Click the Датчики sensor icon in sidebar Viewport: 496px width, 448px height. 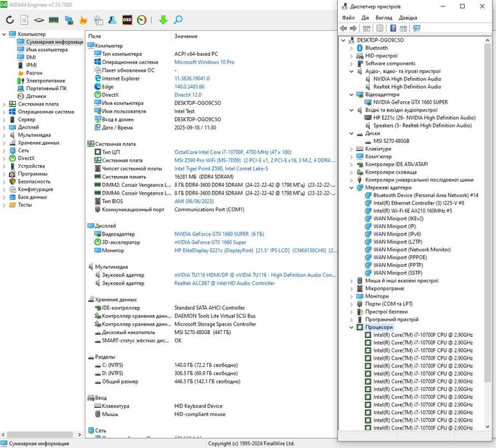(20, 96)
